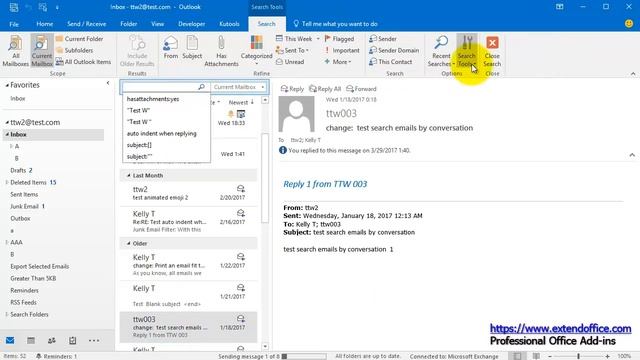Switch to Folder tab
The height and width of the screenshot is (360, 640).
pos(129,24)
